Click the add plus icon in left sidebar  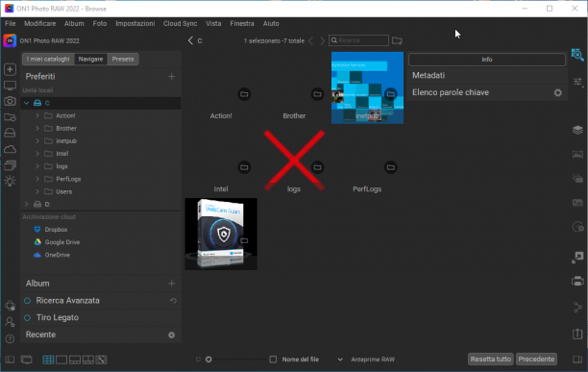point(10,69)
